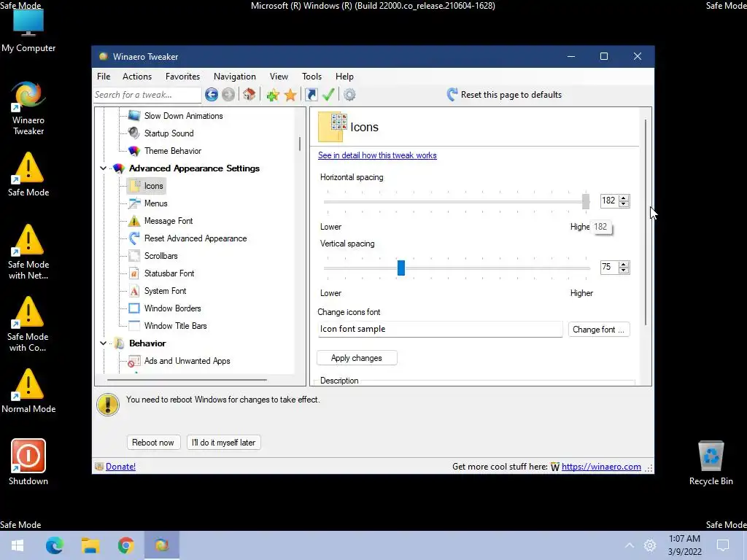Viewport: 747px width, 560px height.
Task: Click the Search for a tweak field
Action: [x=147, y=95]
